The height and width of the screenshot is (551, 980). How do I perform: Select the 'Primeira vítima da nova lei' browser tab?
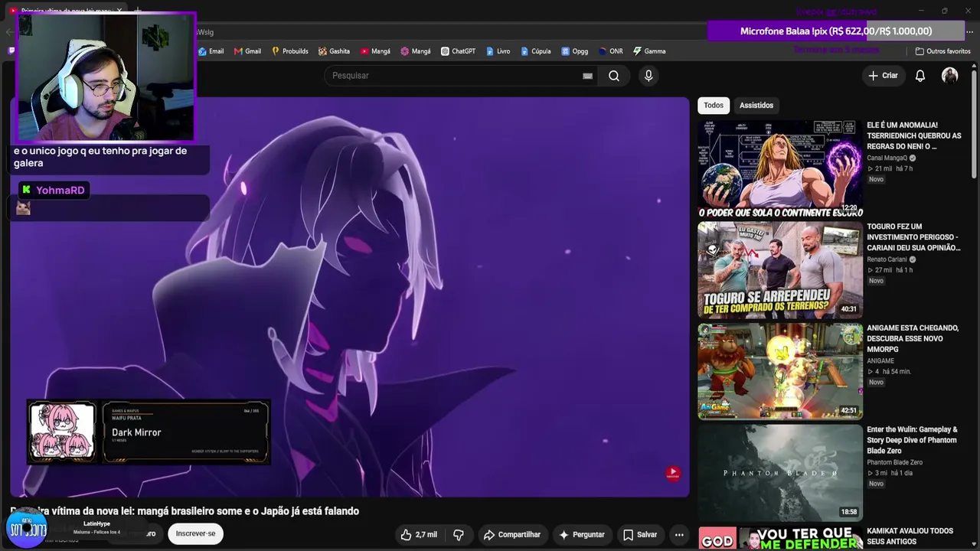[x=66, y=11]
